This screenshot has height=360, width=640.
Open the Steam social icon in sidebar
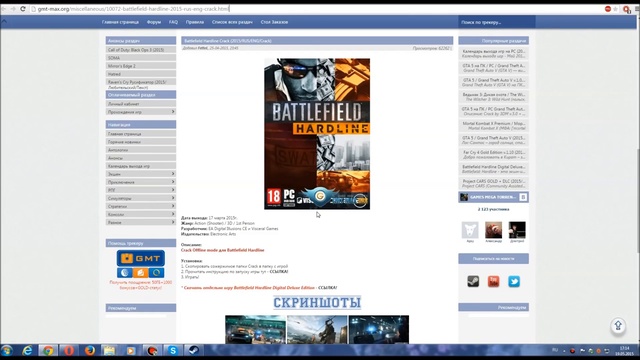pyautogui.click(x=473, y=281)
